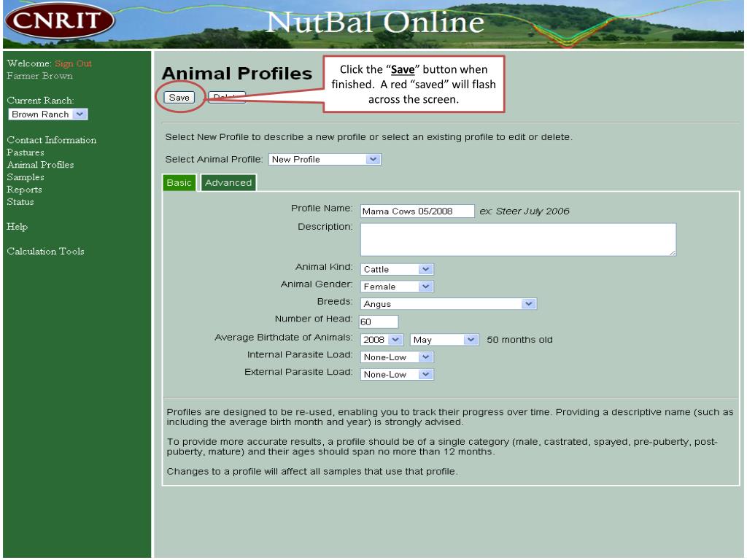The image size is (747, 560).
Task: Sign out of the account
Action: [x=73, y=63]
